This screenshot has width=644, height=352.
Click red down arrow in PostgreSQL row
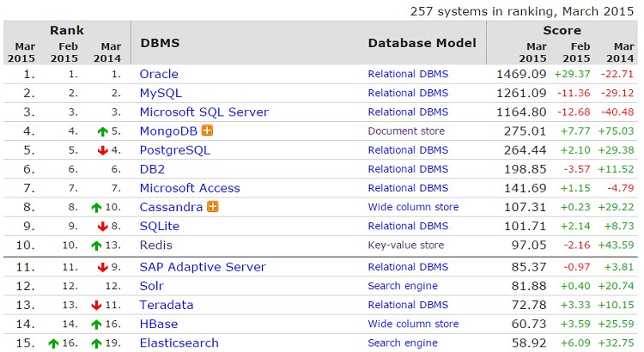click(102, 150)
